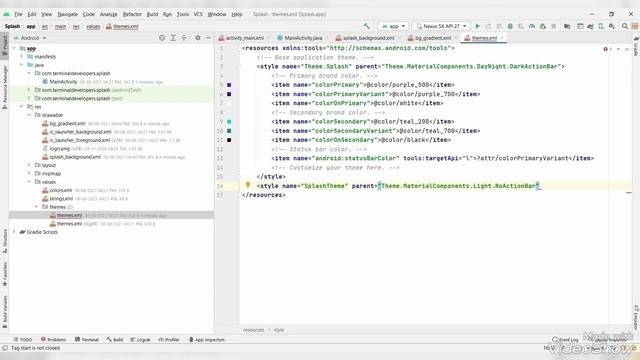Open the Refactor menu
The height and width of the screenshot is (360, 640).
tap(132, 14)
